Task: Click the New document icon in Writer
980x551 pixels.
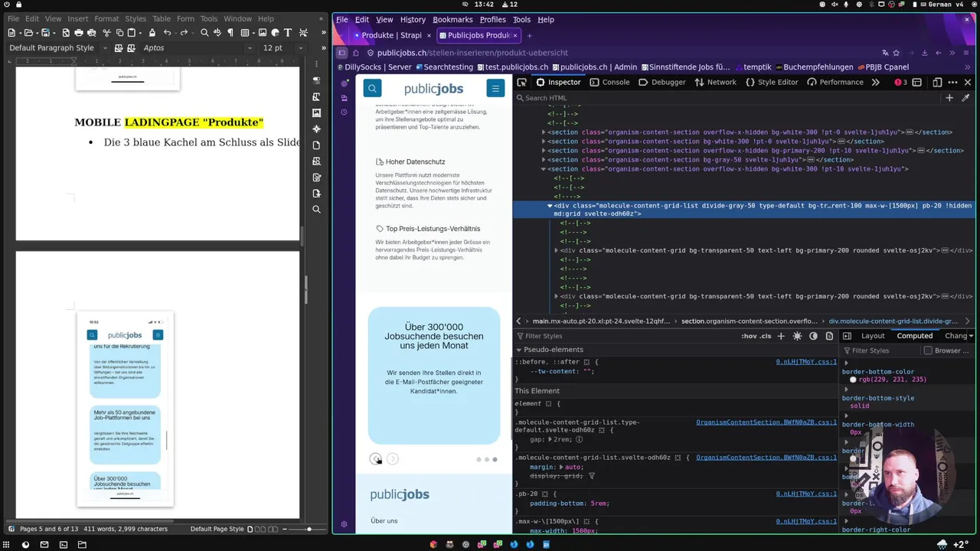Action: [11, 33]
